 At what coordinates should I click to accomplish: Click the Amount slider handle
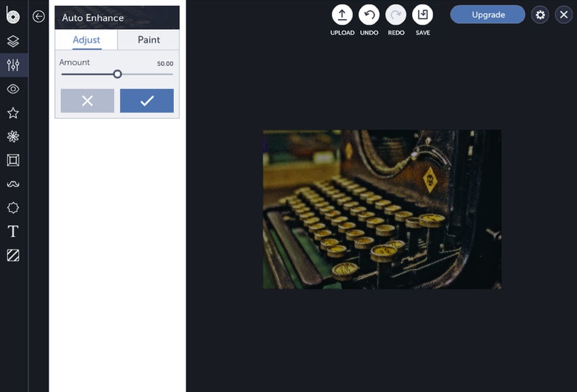(117, 75)
